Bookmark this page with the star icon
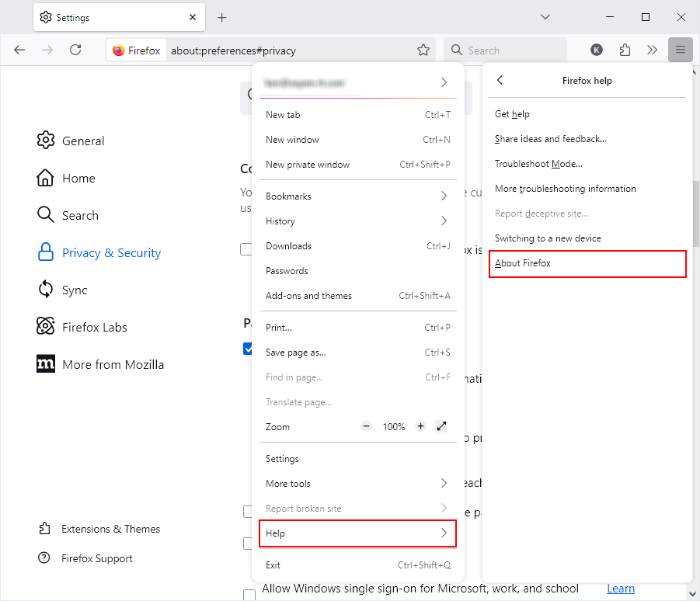Image resolution: width=700 pixels, height=601 pixels. [x=423, y=50]
